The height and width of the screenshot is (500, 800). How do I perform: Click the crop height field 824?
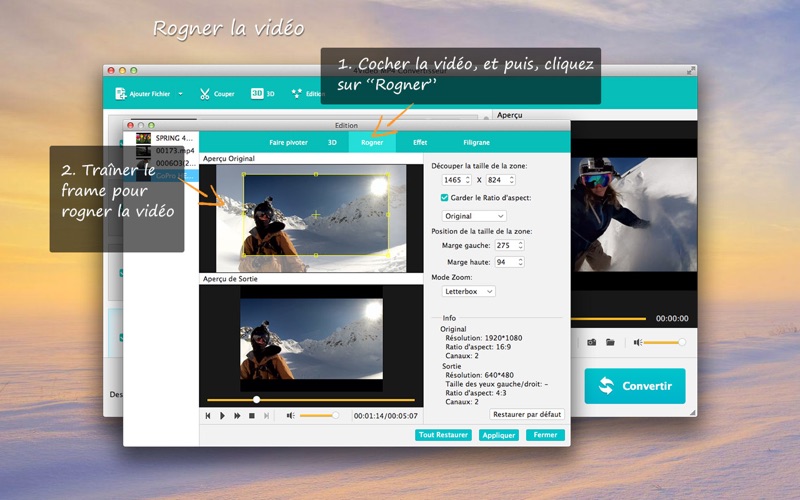(497, 180)
